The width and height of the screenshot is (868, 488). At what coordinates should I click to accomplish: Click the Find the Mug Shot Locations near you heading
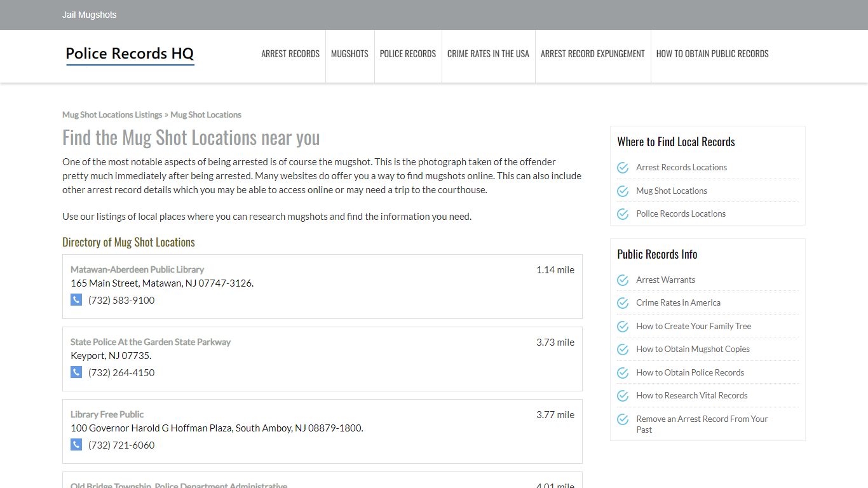pos(191,138)
